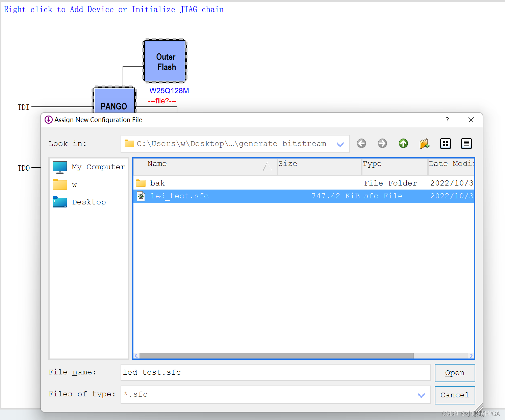505x420 pixels.
Task: Click the w user folder icon
Action: click(60, 184)
